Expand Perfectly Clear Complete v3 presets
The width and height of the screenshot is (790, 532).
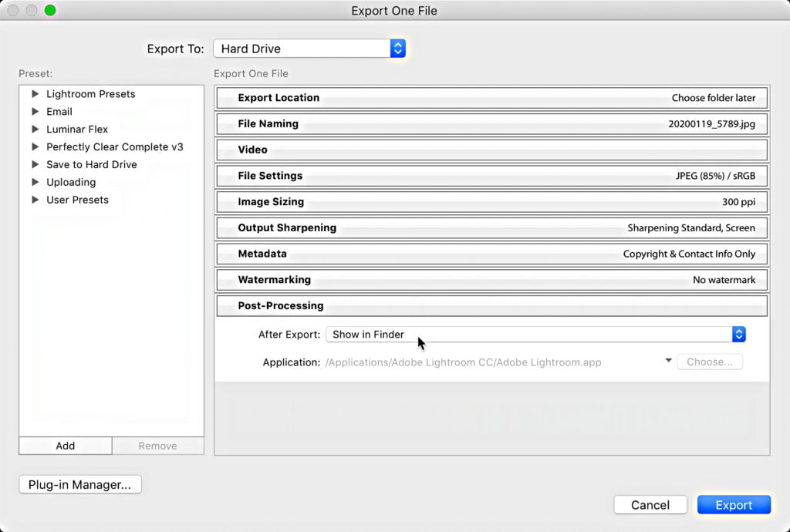tap(35, 147)
